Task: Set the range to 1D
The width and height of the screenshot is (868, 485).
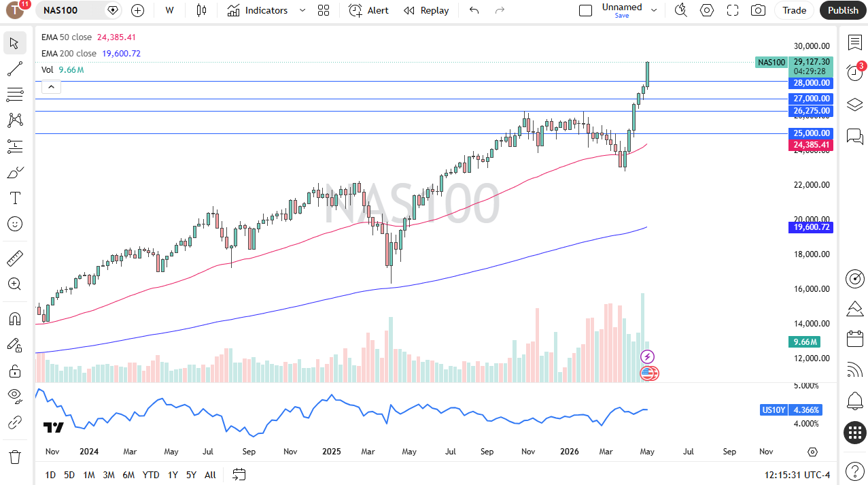Action: pyautogui.click(x=50, y=475)
